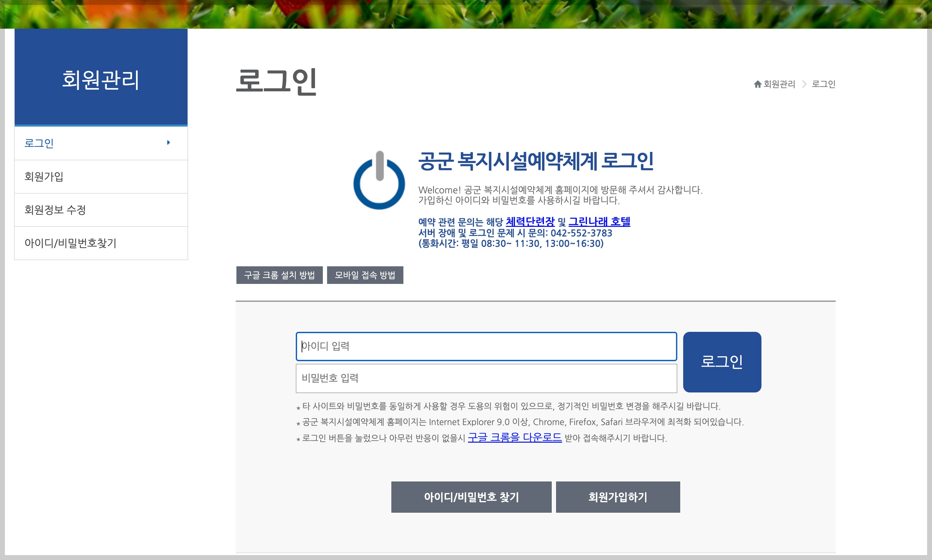Click 아이디/비밀번호 찾기 button at bottom
932x560 pixels.
[471, 497]
